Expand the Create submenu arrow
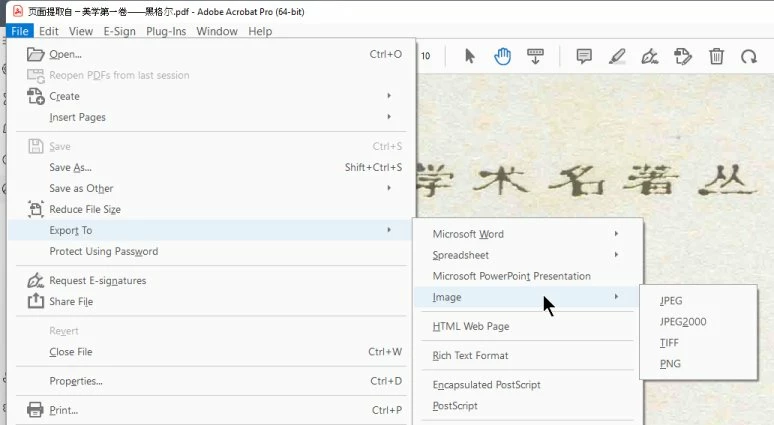Screen dimensions: 774x425 click(389, 96)
